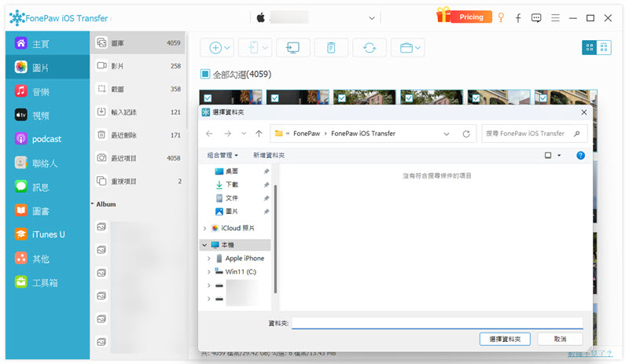Click the 選擇資料夾 select folder button
The width and height of the screenshot is (629, 364).
[x=505, y=339]
